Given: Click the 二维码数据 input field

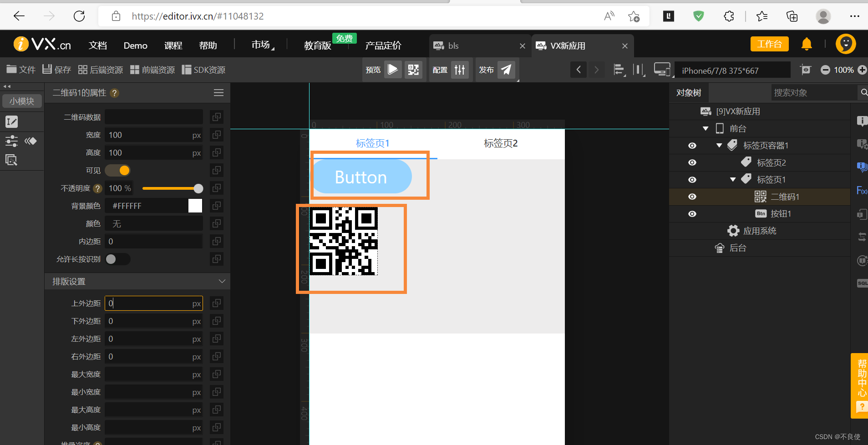Looking at the screenshot, I should point(154,117).
